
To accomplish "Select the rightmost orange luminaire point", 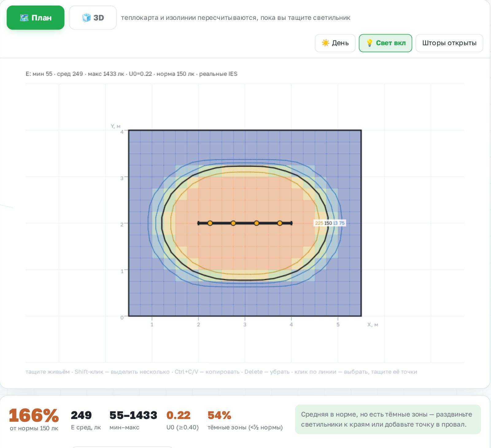I will click(x=280, y=223).
